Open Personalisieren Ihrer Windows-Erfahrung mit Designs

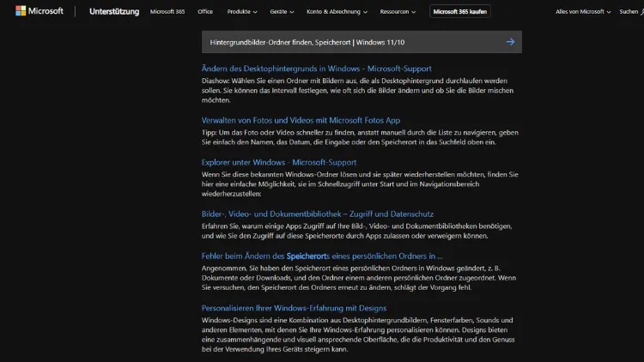coord(294,308)
